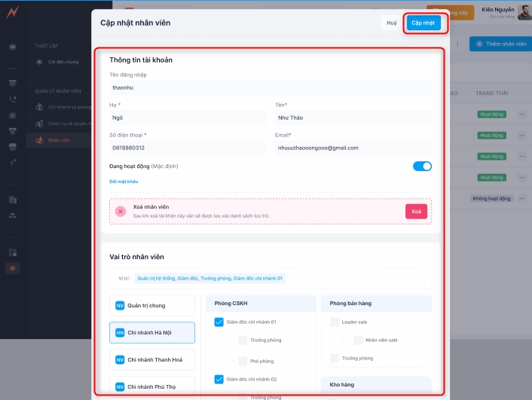The width and height of the screenshot is (532, 400).
Task: Check the Leader sale checkbox
Action: click(335, 322)
